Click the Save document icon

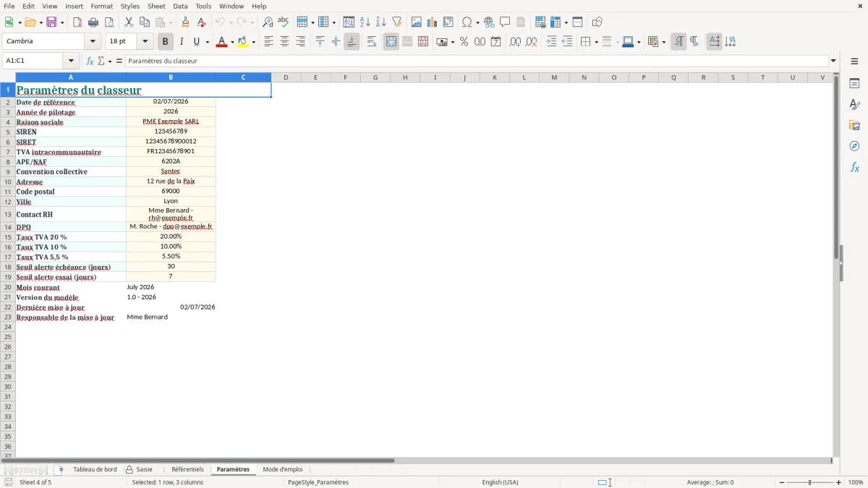51,22
